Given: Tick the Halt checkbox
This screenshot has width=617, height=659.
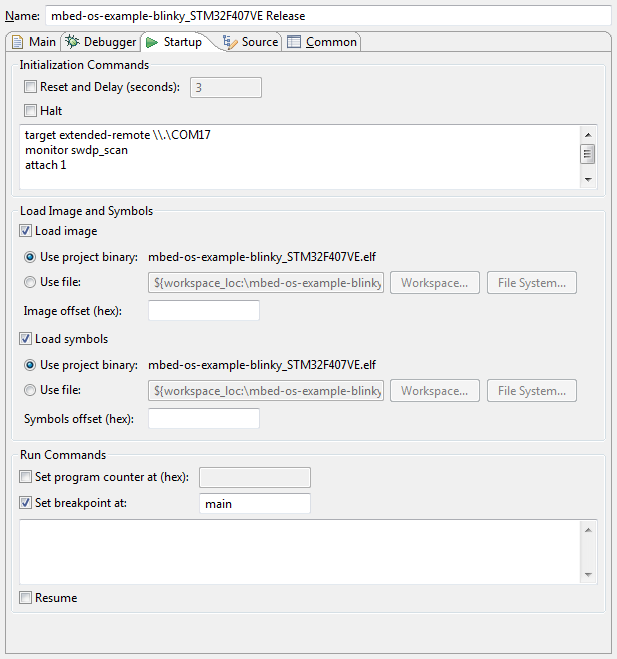Looking at the screenshot, I should coord(30,111).
